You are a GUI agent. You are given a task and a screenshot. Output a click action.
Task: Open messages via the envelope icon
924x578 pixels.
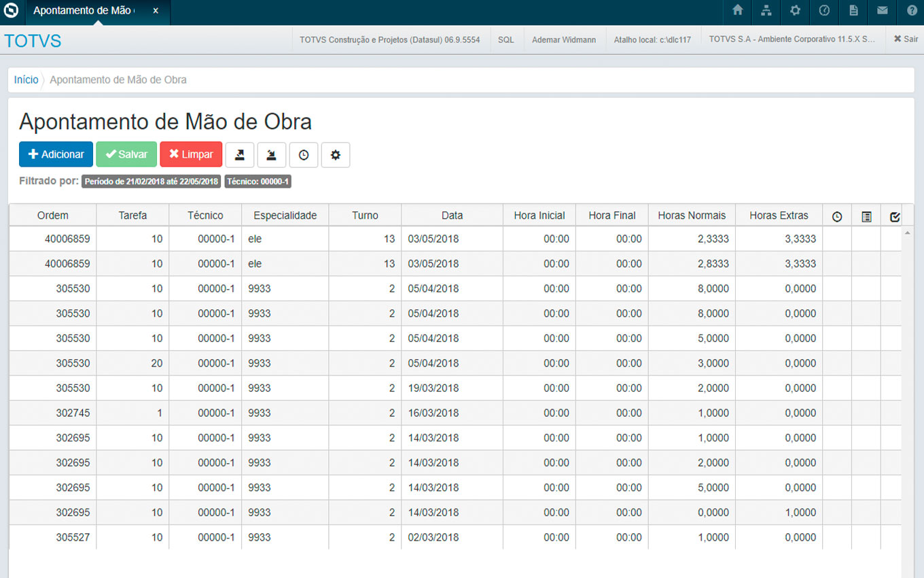pyautogui.click(x=883, y=11)
